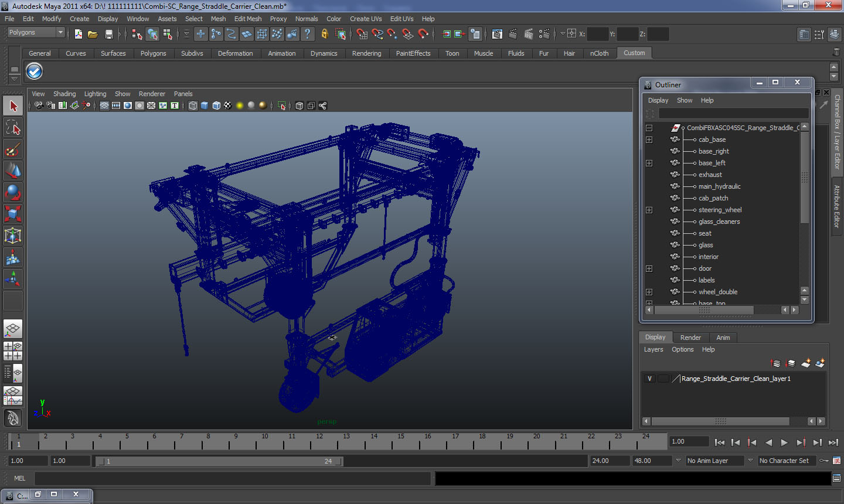
Task: Create a new empty display layer icon
Action: click(x=806, y=363)
